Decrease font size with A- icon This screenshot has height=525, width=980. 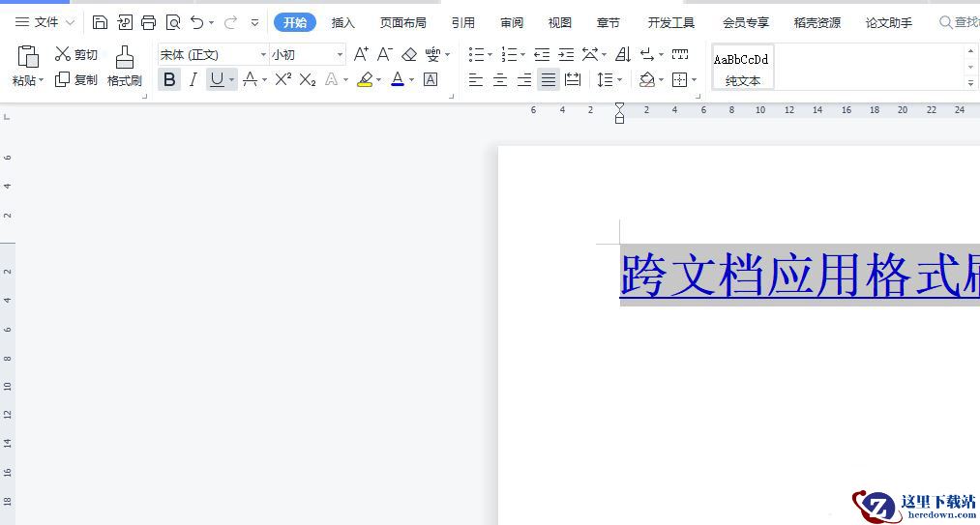(x=385, y=54)
